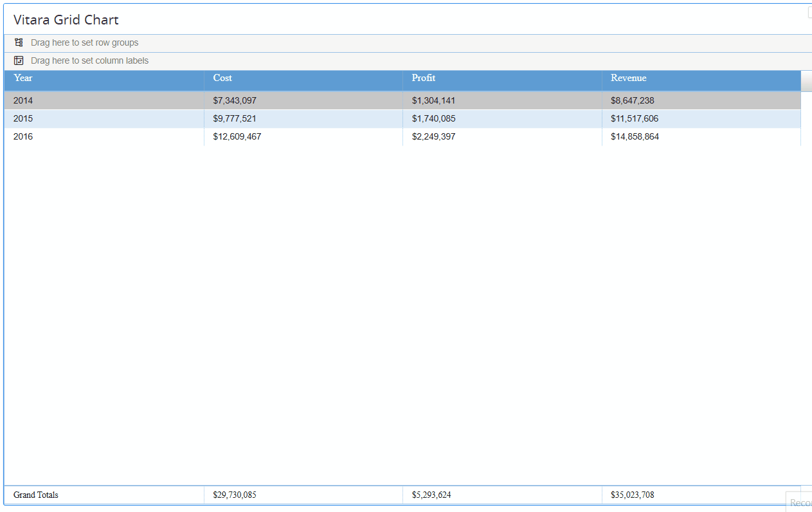This screenshot has height=512, width=812.
Task: Click the row groups icon
Action: tap(19, 42)
